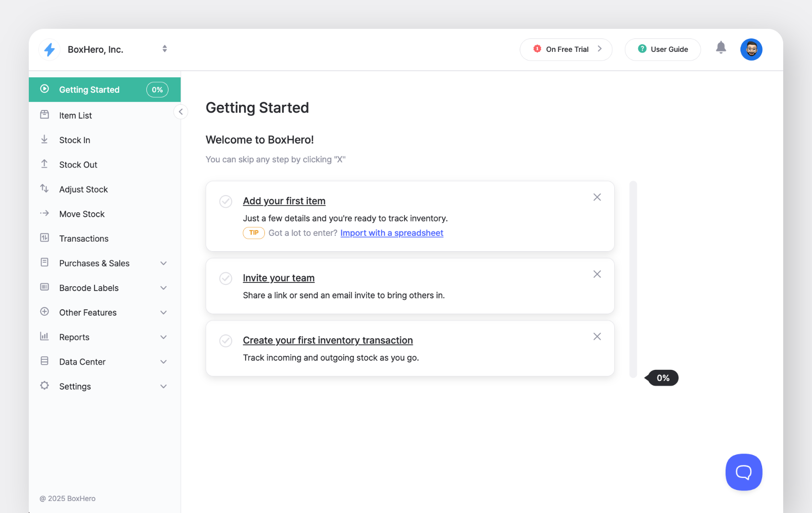
Task: Open the company switcher next to BoxHero, Inc.
Action: [x=165, y=49]
